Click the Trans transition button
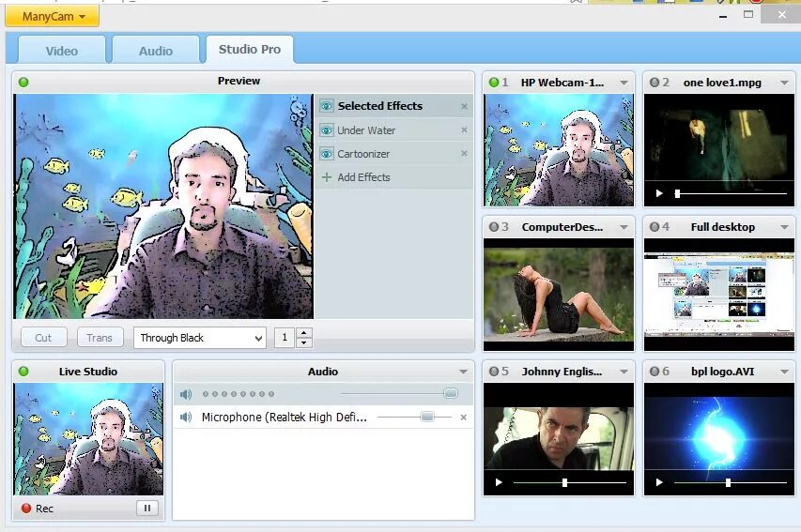This screenshot has width=801, height=532. 100,338
